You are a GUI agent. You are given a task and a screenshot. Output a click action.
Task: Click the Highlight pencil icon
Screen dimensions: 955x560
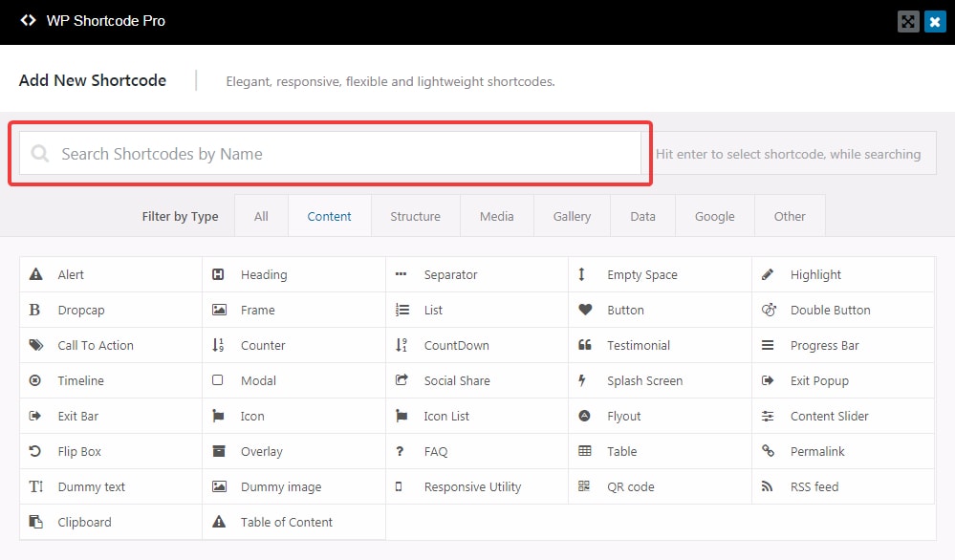(768, 274)
